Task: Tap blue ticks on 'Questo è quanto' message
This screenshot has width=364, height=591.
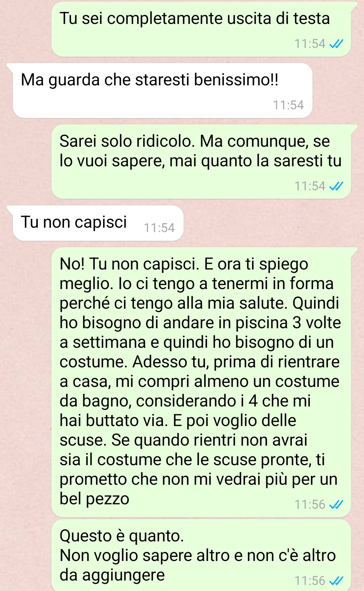Action: point(336,581)
